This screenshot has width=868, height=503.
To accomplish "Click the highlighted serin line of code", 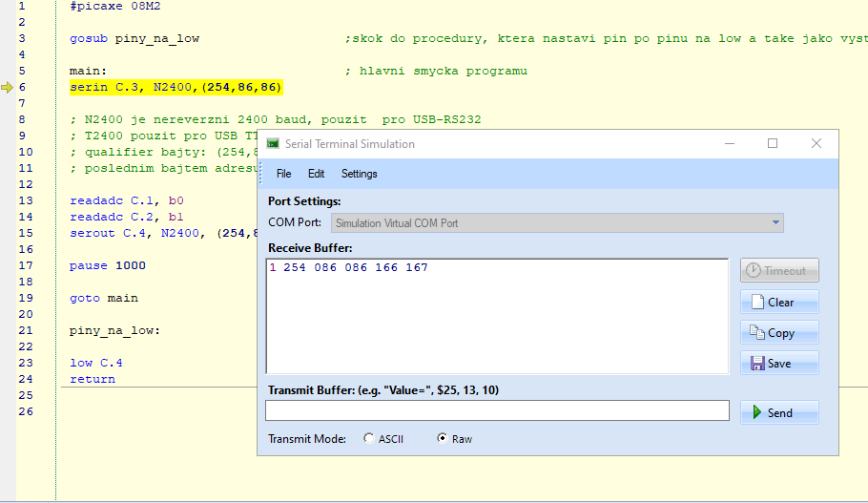I will pos(176,88).
